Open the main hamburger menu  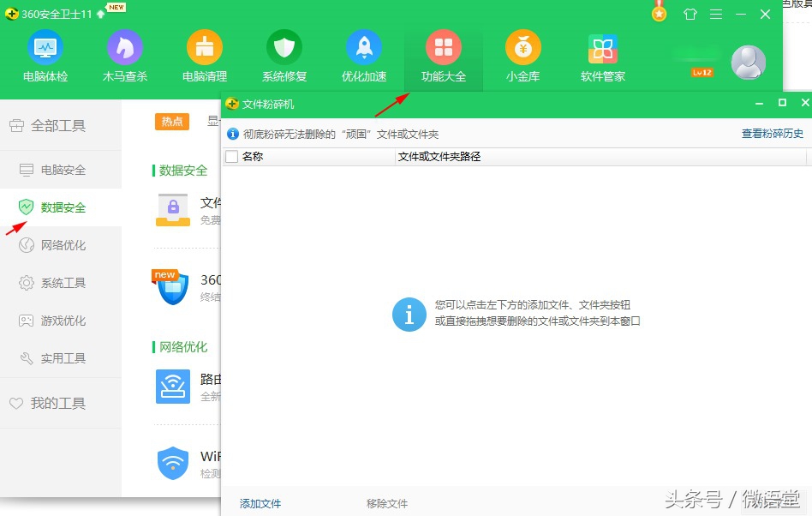[716, 14]
